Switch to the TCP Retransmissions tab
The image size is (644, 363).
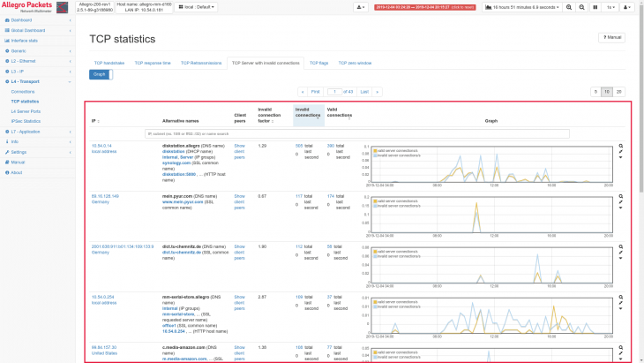coord(202,64)
